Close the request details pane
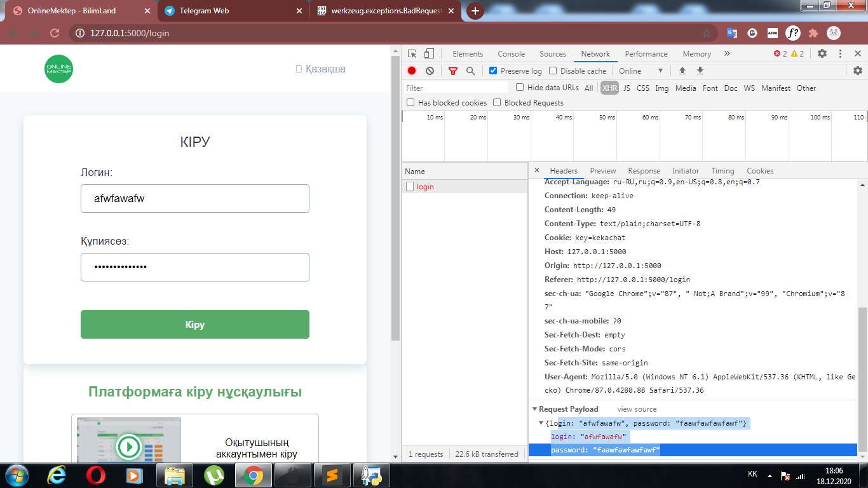This screenshot has width=868, height=488. click(x=537, y=170)
